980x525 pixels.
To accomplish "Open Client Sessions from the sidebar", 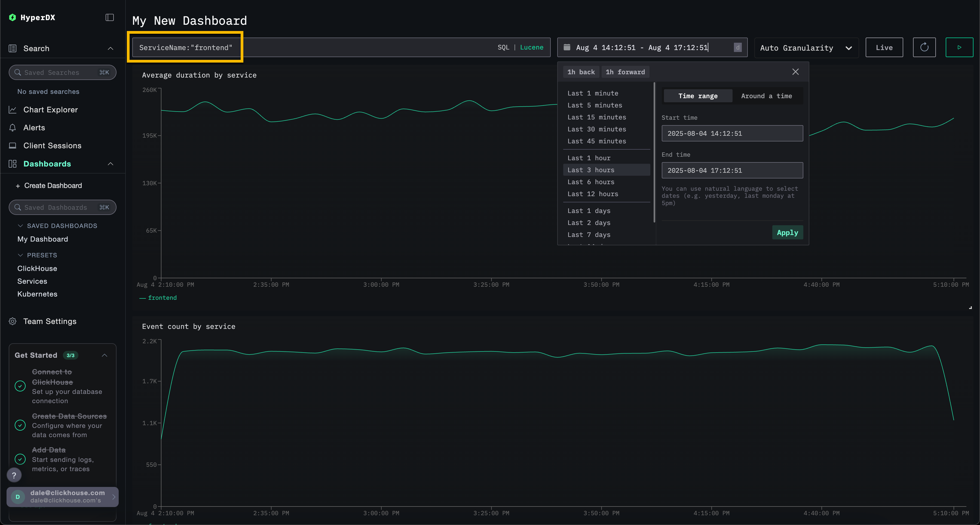I will (52, 146).
